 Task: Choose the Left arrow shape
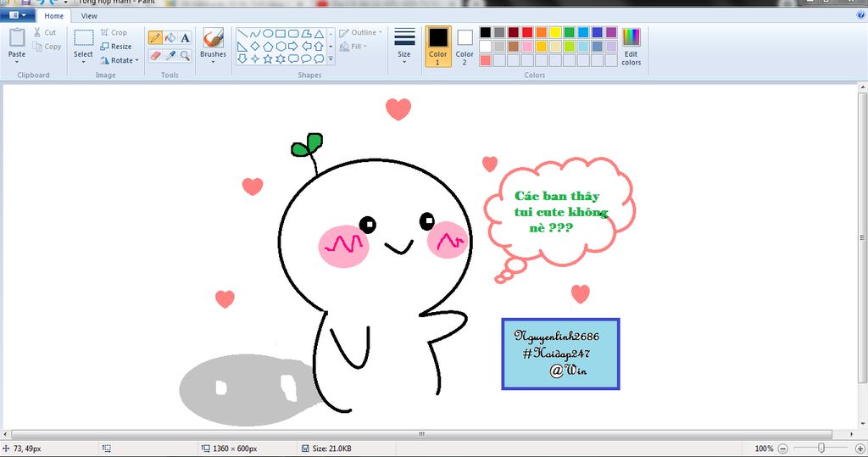point(306,47)
